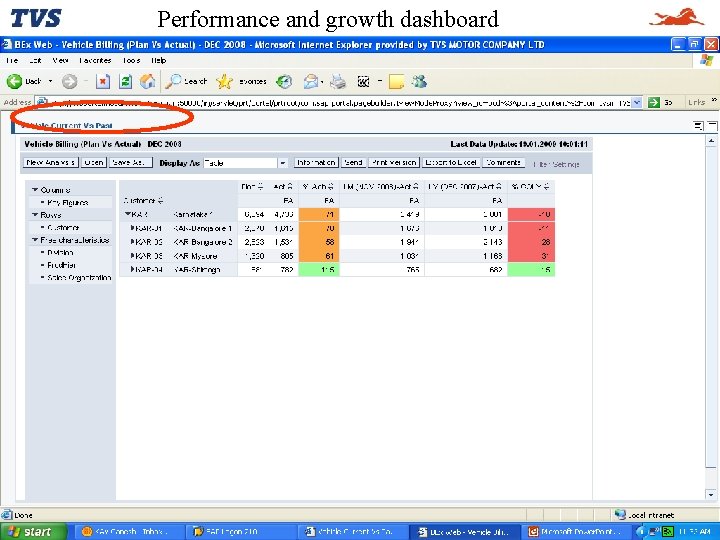This screenshot has height=540, width=720.
Task: Click in the browser address field
Action: click(x=338, y=102)
